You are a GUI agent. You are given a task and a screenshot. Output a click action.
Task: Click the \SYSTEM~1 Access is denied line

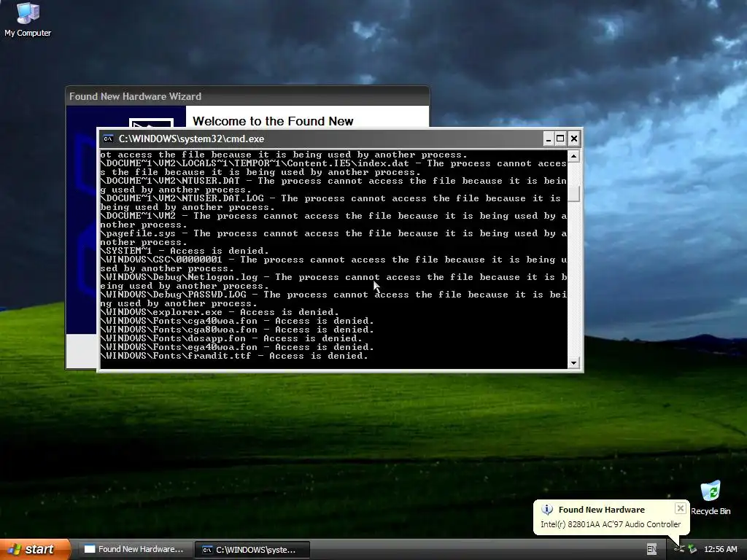[185, 251]
